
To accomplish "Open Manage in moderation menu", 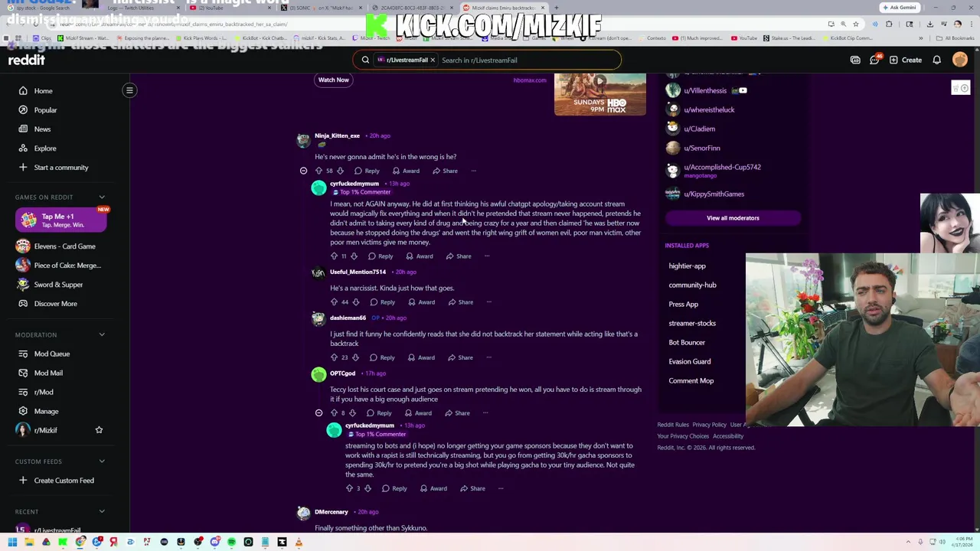I will [x=46, y=411].
